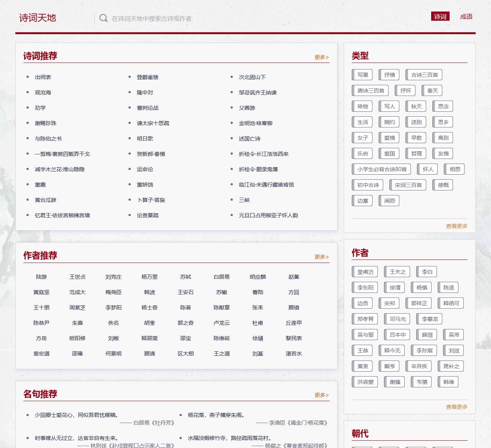Select the 古诗三百首 type tag

coord(424,75)
